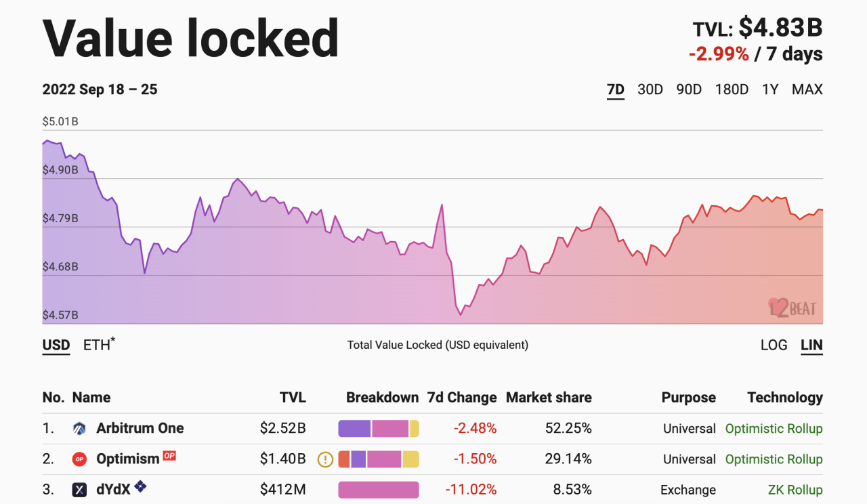
Task: Click the 29.14% market share value
Action: coord(568,459)
